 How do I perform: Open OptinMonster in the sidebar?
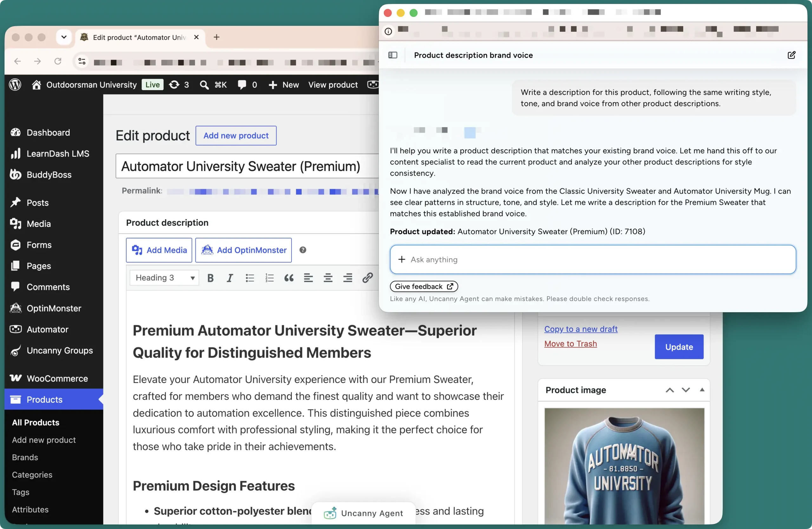54,308
